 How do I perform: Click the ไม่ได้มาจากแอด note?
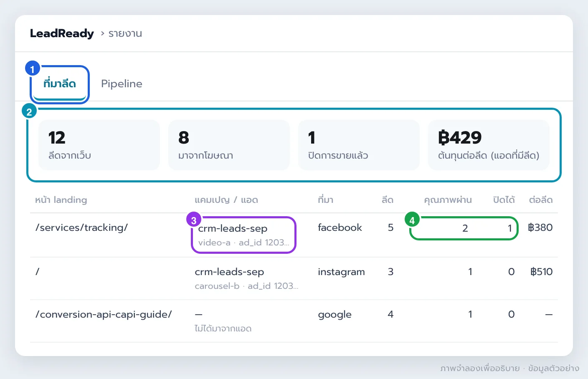click(x=223, y=328)
